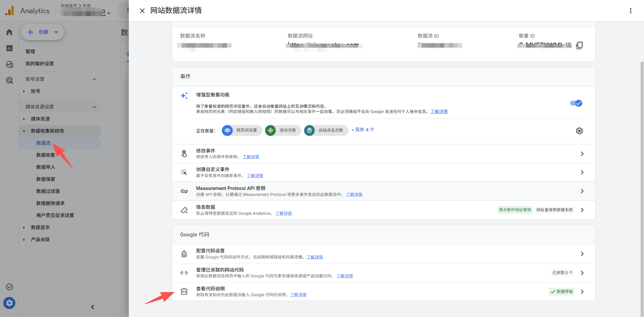Open the Explore icon in sidebar

[9, 64]
